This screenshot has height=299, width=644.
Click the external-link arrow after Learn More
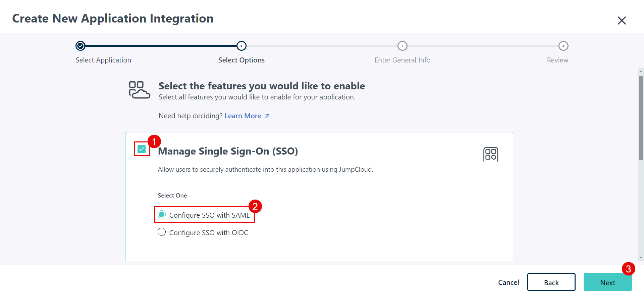[267, 116]
